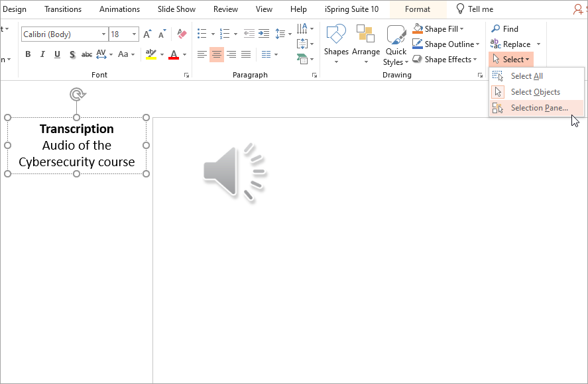Toggle Italic formatting
This screenshot has height=384, width=588.
[42, 54]
